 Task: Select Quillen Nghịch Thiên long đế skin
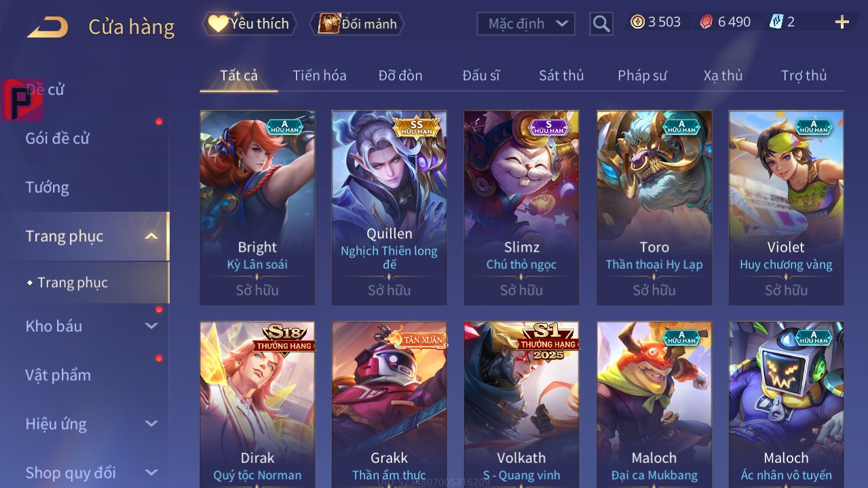pyautogui.click(x=390, y=208)
